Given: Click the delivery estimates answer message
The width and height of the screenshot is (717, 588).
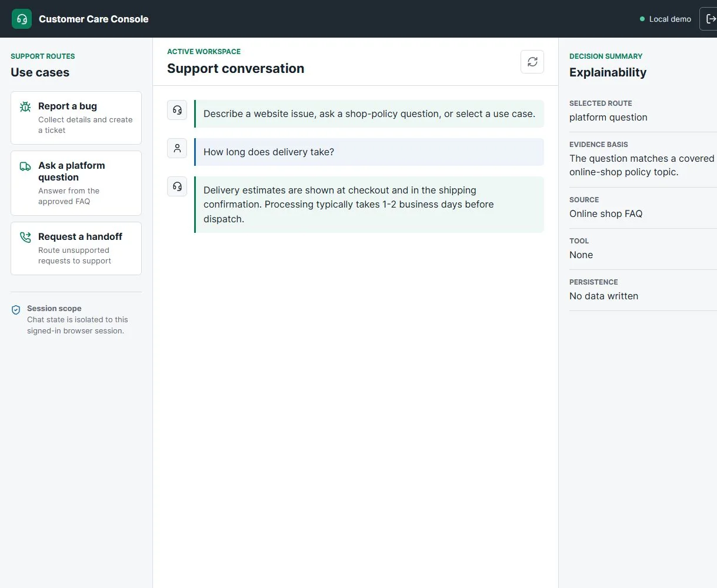Looking at the screenshot, I should [369, 205].
